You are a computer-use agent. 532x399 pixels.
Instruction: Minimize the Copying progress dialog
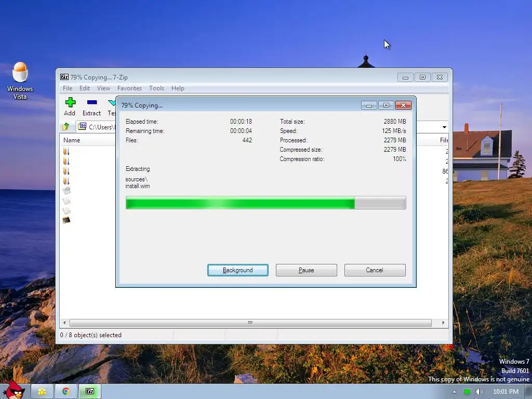pyautogui.click(x=369, y=105)
